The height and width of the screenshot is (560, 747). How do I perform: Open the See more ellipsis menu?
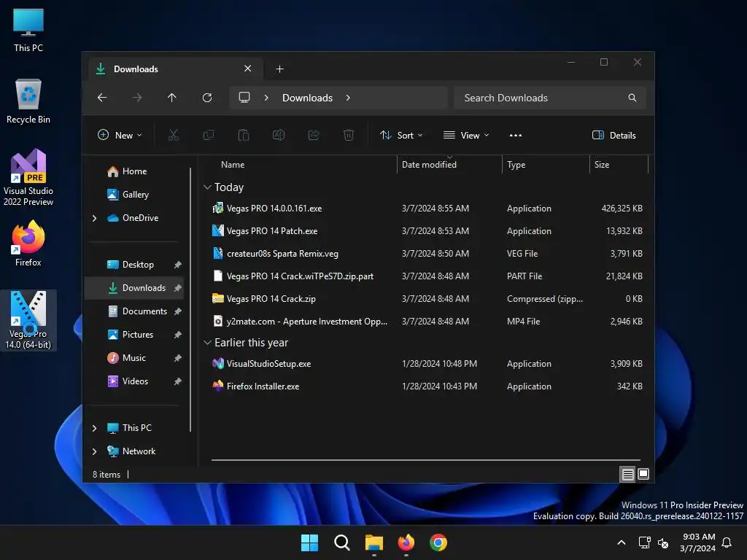click(x=516, y=135)
